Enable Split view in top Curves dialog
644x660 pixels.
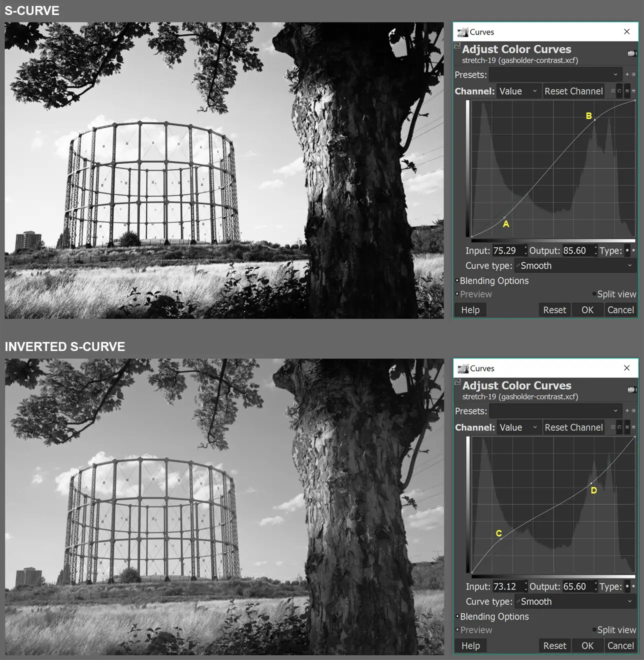click(594, 294)
